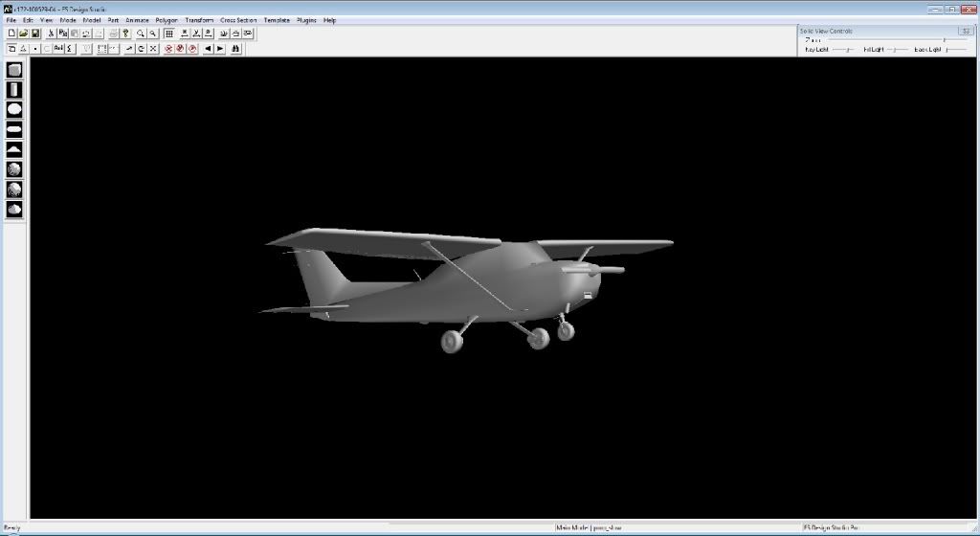This screenshot has width=980, height=536.
Task: Open the Polygon menu
Action: pos(167,20)
